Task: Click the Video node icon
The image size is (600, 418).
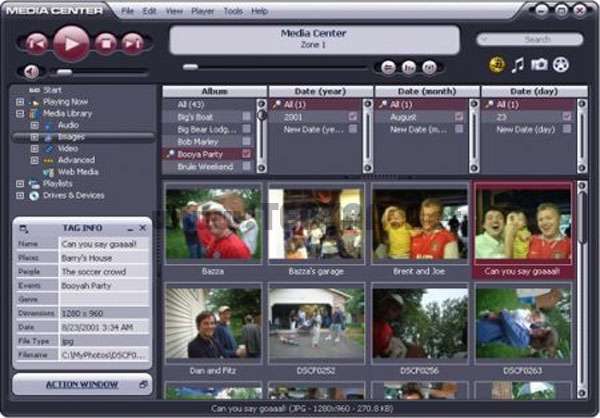Action: 49,149
